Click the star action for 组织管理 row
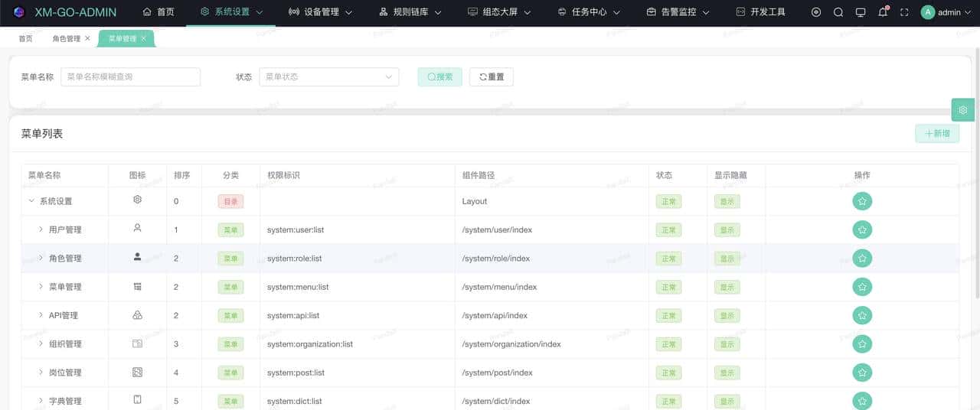Viewport: 980px width, 410px height. [862, 344]
